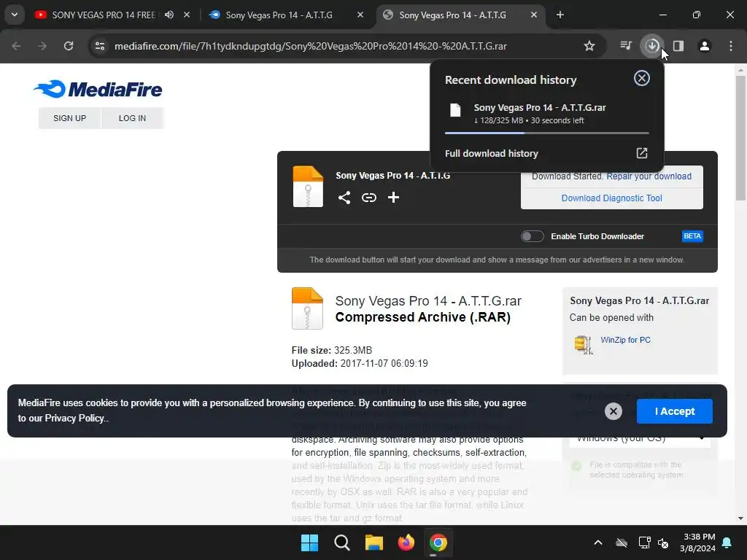Close the Recent download history popup
Image resolution: width=747 pixels, height=560 pixels.
(x=642, y=78)
